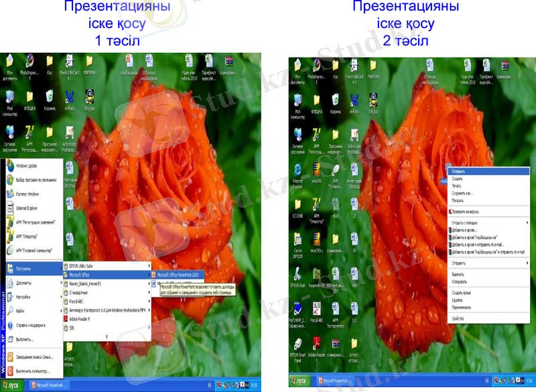Open the EPSON Scan icon on the right desktop
Screen dimensions: 536x392
point(297,277)
